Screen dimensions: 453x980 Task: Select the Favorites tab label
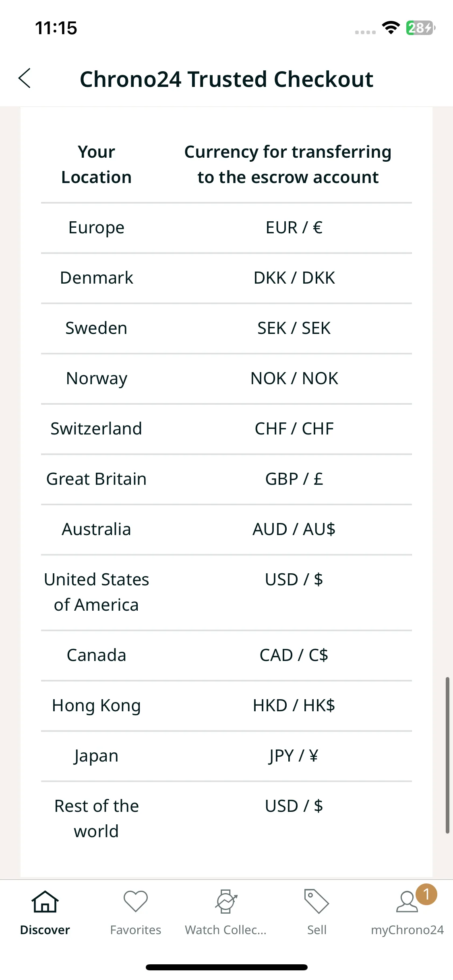pos(136,930)
